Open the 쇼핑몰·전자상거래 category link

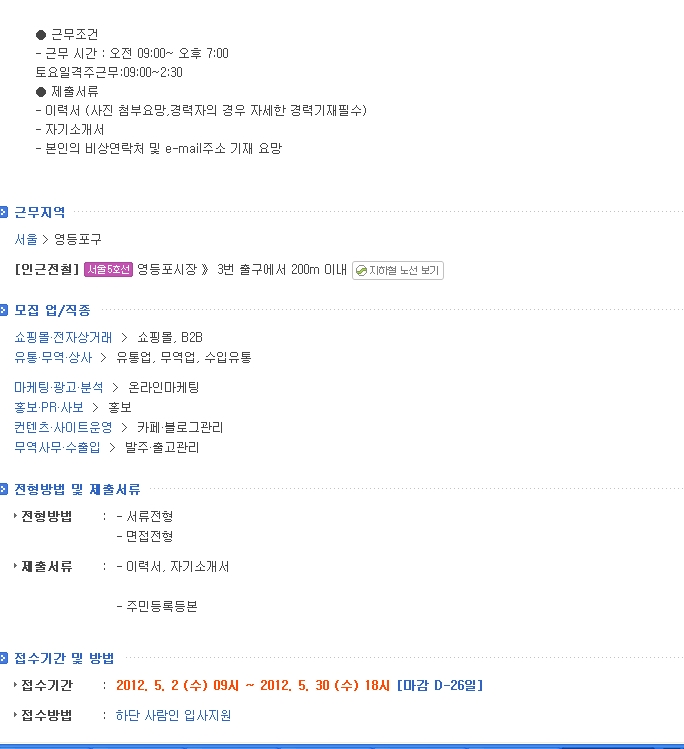63,338
